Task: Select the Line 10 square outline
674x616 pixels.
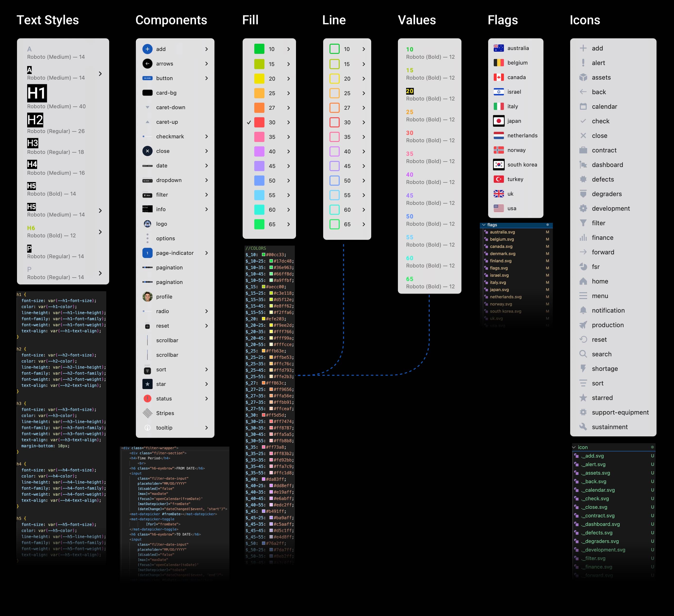Action: [334, 49]
